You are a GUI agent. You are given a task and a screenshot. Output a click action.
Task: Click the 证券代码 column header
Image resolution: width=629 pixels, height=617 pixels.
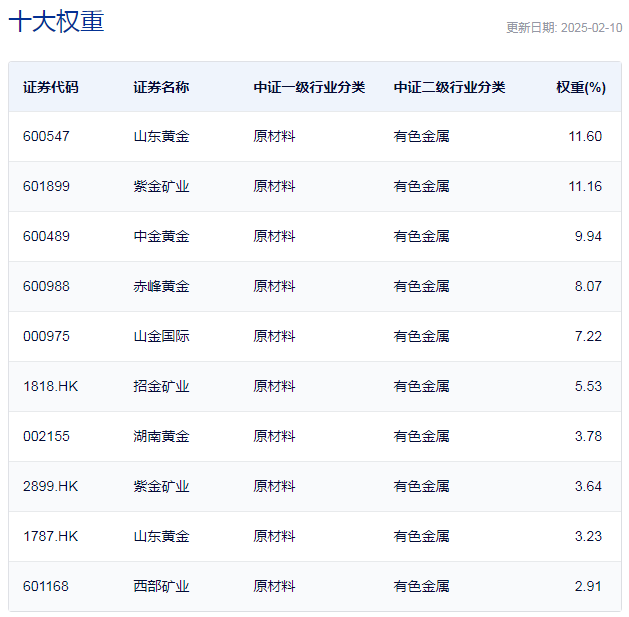point(51,87)
